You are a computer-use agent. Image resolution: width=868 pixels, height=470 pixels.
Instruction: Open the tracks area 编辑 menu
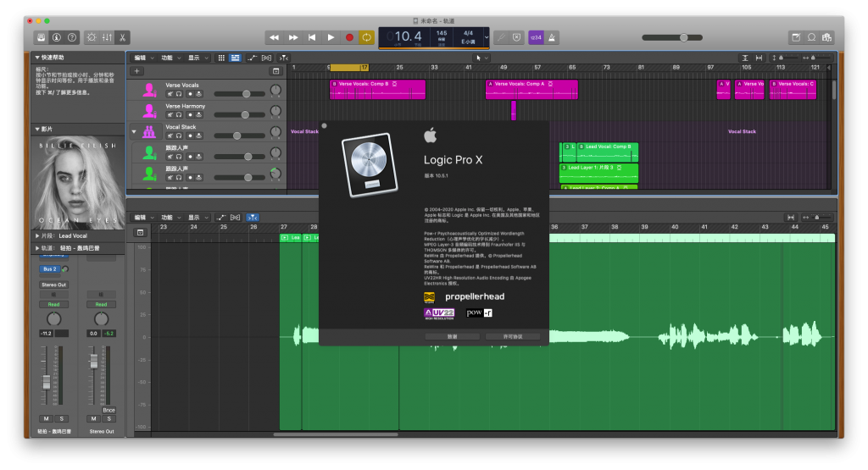143,58
